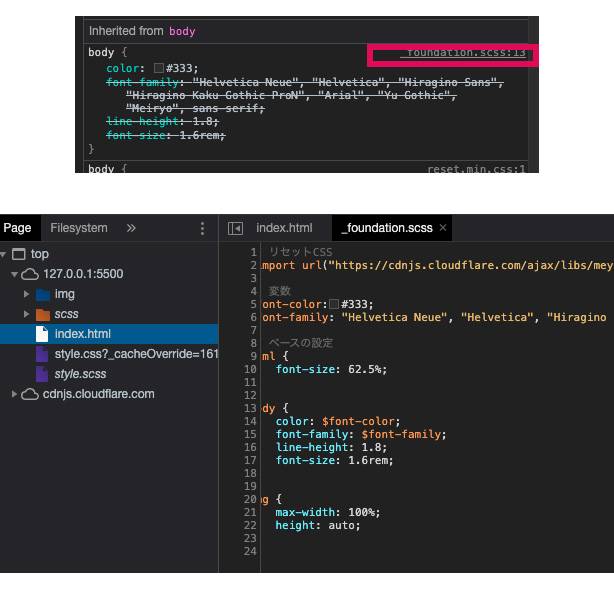Click the struck-through font-family declaration

coord(305,95)
